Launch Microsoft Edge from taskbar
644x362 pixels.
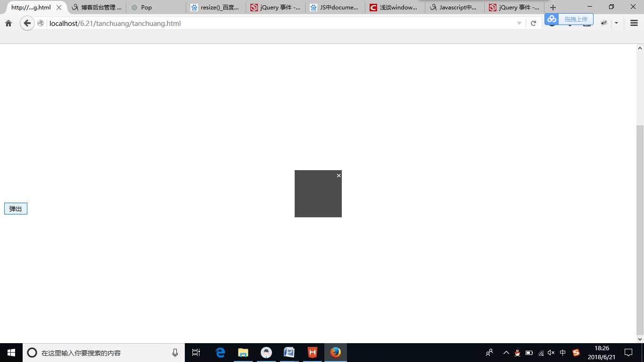tap(220, 353)
